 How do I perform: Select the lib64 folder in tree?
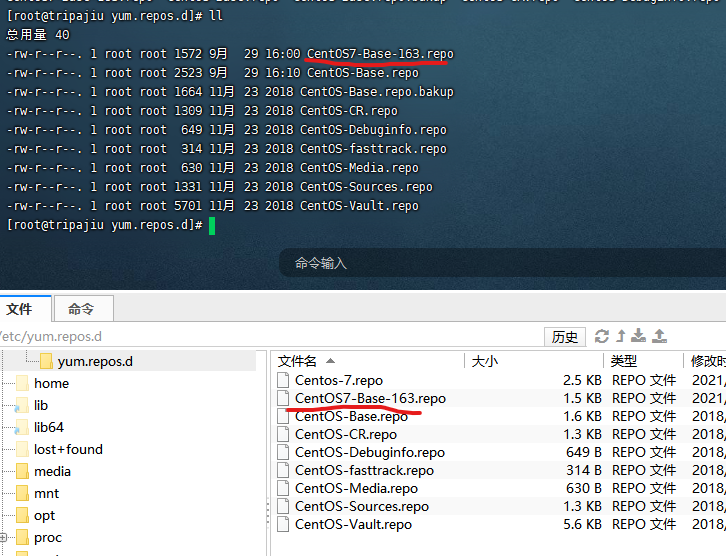[49, 427]
